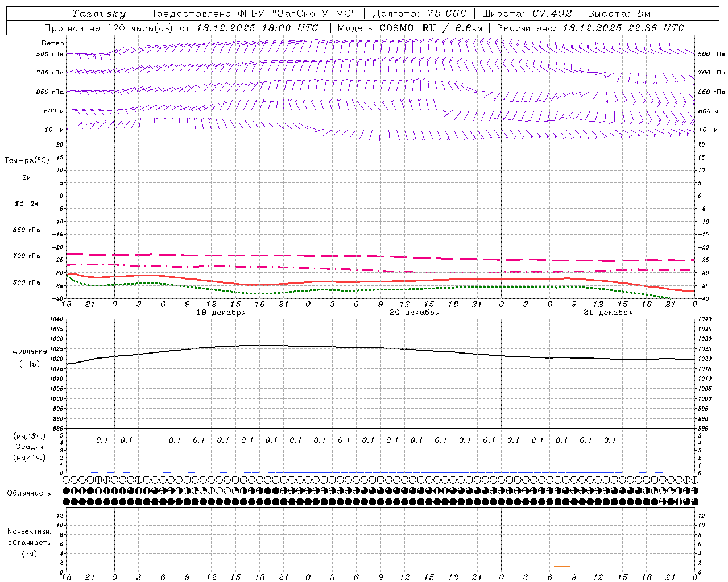
Task: Click the orange convective cloud segment
Action: click(562, 566)
